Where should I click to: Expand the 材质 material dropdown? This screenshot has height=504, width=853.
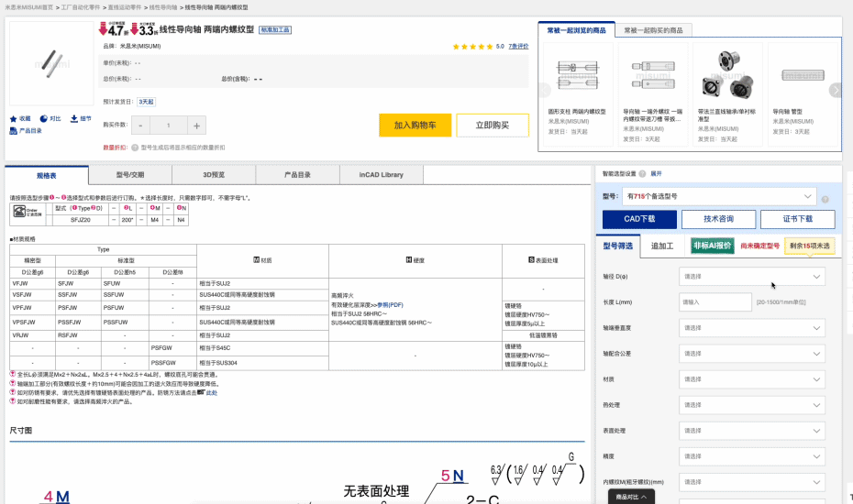point(751,378)
